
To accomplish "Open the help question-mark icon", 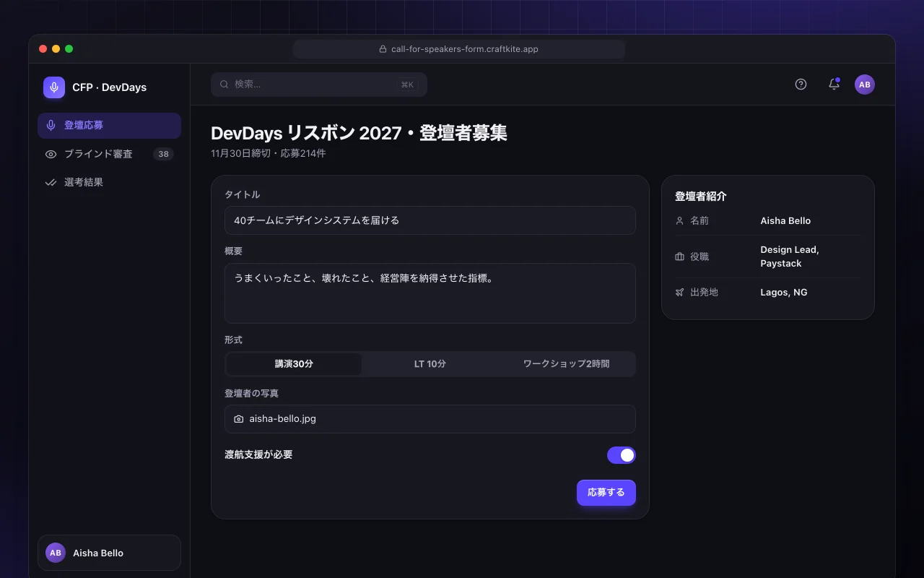I will click(x=801, y=85).
